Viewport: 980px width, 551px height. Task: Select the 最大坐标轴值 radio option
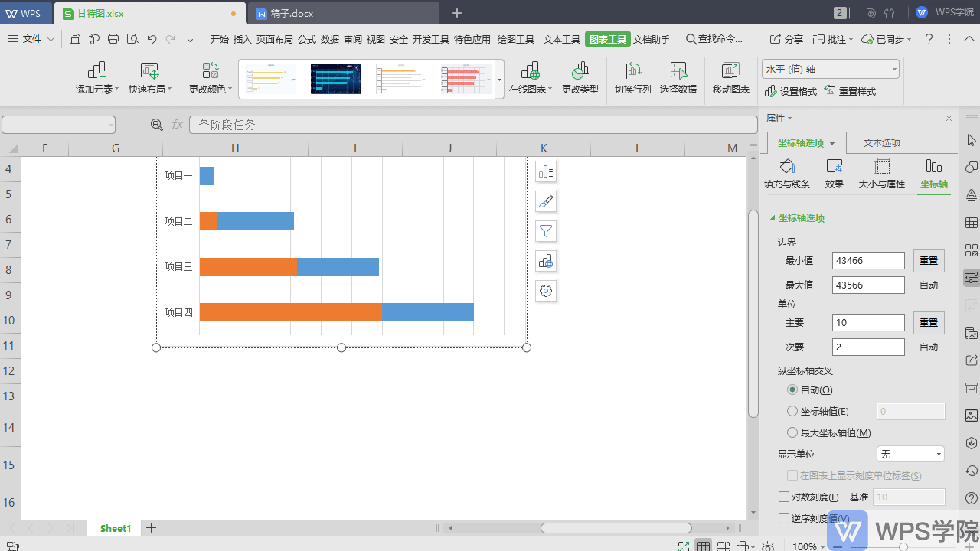[792, 433]
